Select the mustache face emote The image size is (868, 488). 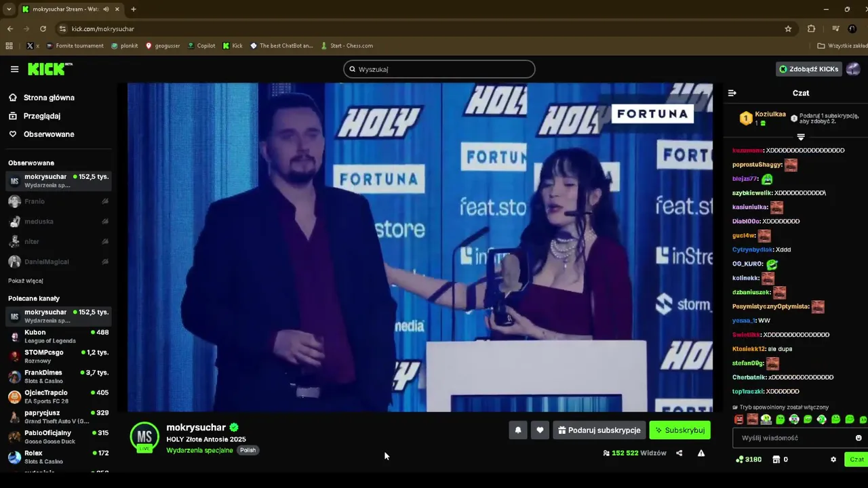click(753, 420)
